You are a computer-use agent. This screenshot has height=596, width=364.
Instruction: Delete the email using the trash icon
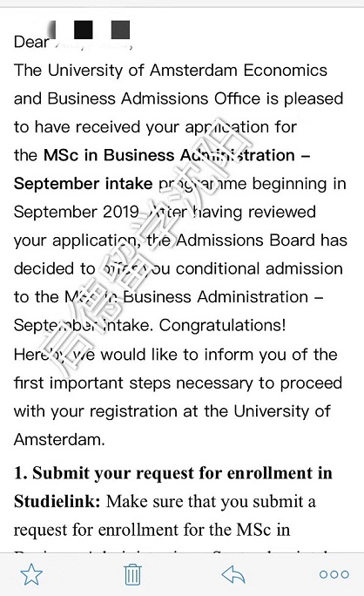coord(132,575)
